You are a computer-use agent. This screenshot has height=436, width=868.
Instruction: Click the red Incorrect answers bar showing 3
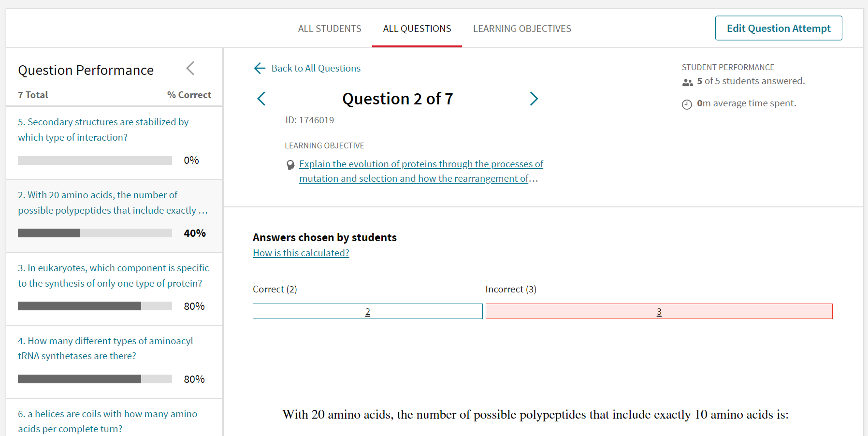click(x=659, y=311)
